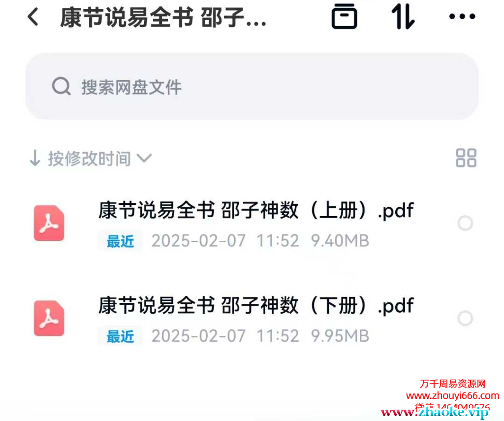
Task: Open the transfer list box icon
Action: click(x=344, y=16)
